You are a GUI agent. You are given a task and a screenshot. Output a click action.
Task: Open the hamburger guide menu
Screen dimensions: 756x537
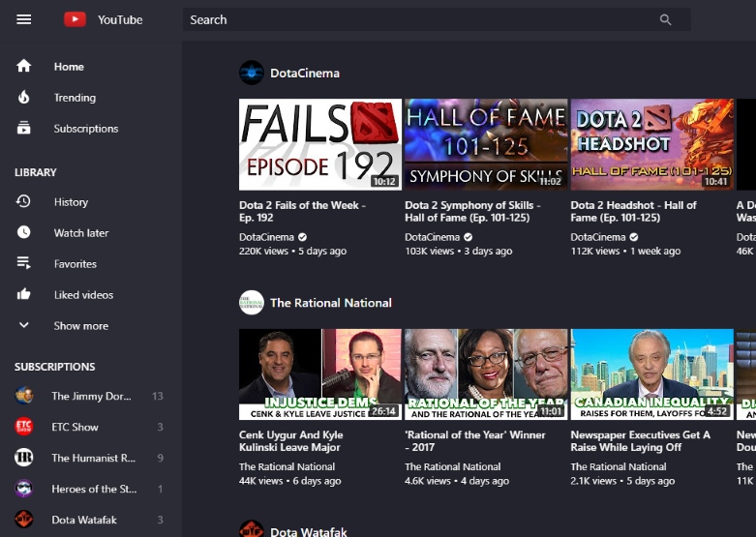click(x=23, y=19)
